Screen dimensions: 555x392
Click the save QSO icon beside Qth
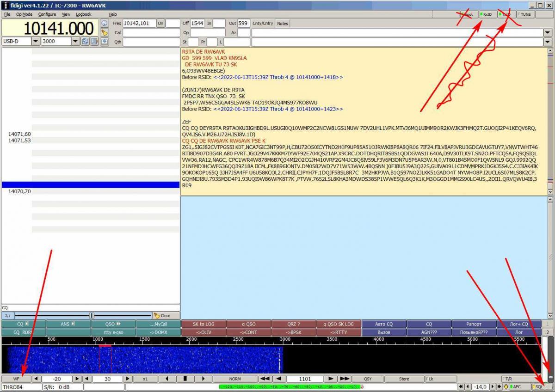[105, 42]
